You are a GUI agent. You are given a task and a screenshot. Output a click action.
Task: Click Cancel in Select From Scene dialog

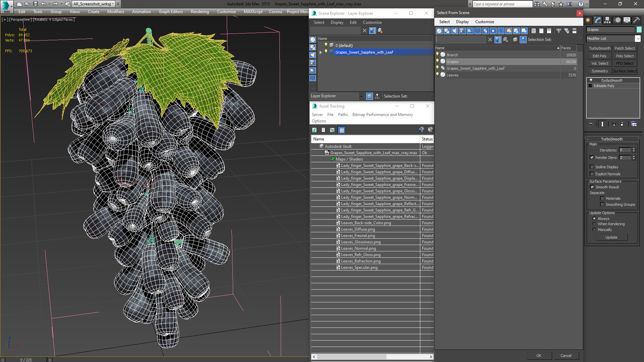click(566, 356)
